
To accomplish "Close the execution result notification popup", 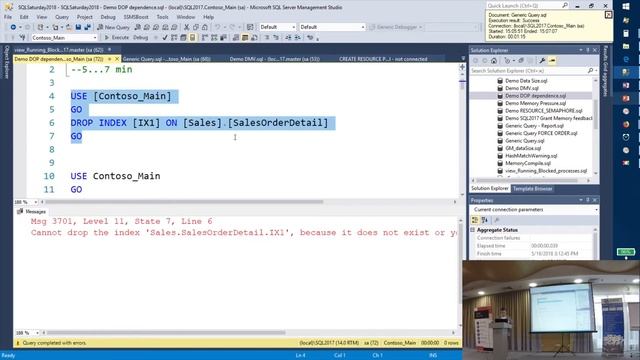I will click(x=608, y=15).
